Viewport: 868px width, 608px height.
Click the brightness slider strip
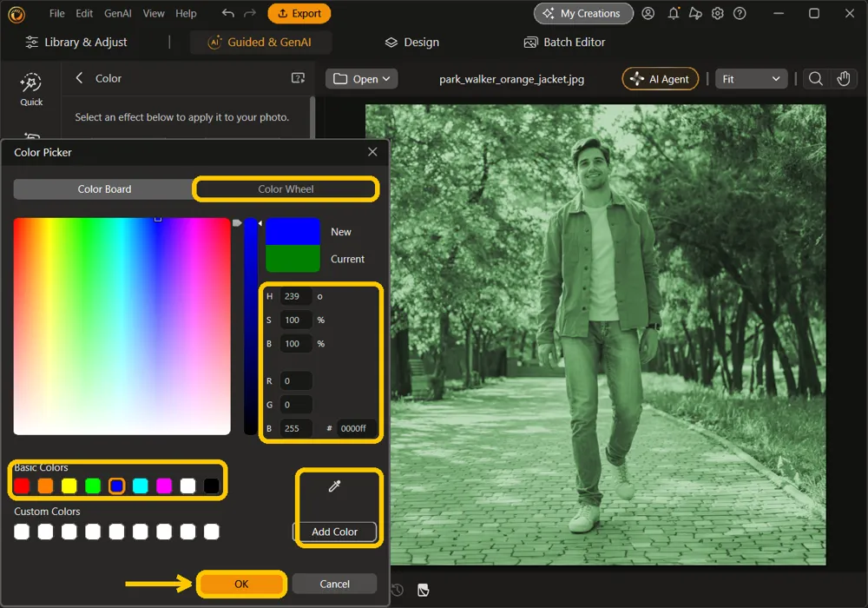point(251,327)
